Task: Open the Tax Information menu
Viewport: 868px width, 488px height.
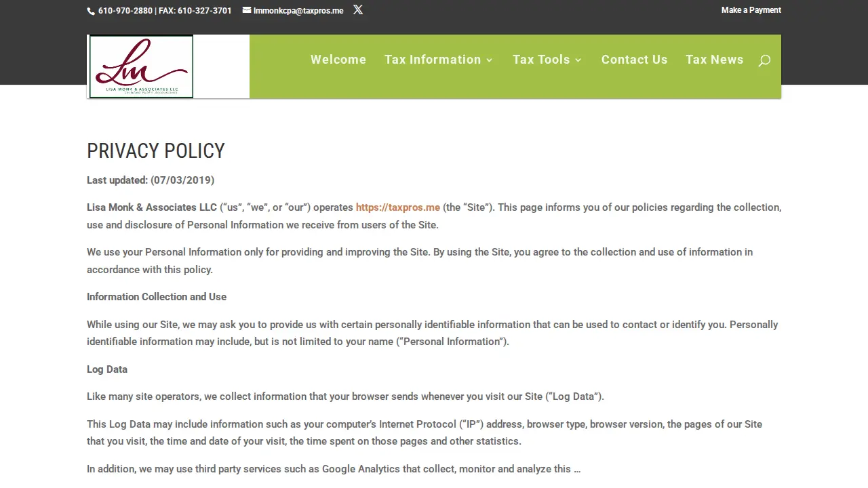Action: tap(433, 60)
